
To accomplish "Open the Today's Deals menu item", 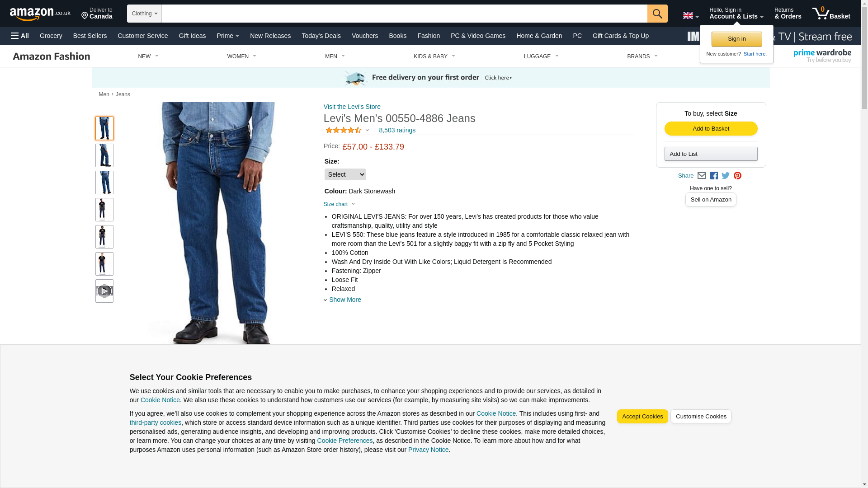I will point(321,36).
